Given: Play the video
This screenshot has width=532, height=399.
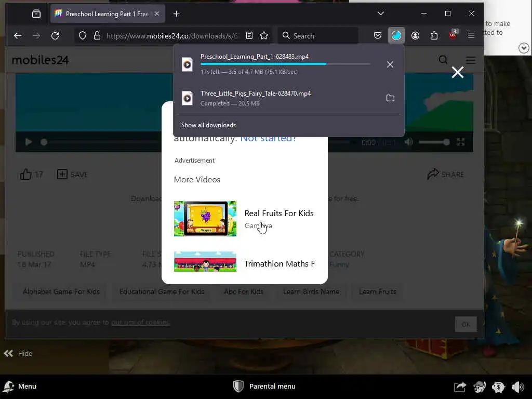Looking at the screenshot, I should coord(29,142).
